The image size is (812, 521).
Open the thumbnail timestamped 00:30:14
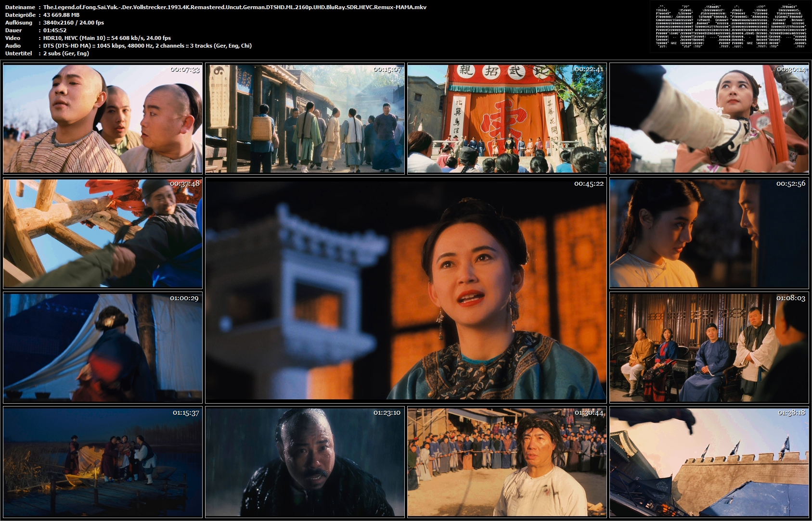point(709,118)
